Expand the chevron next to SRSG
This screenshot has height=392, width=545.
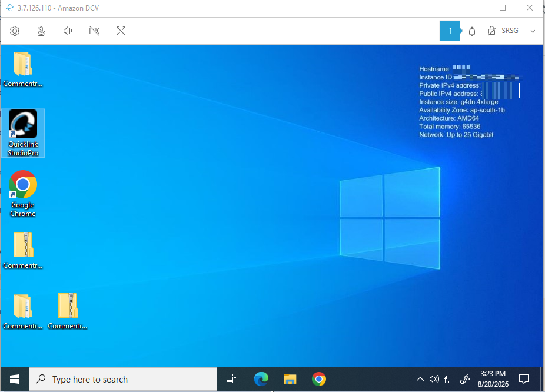(533, 31)
